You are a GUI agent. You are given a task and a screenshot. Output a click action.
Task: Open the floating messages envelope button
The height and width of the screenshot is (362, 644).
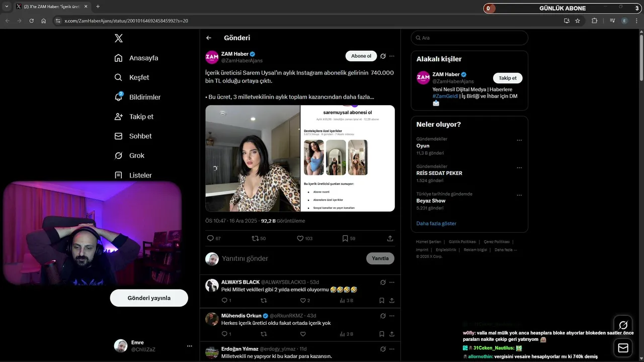623,348
